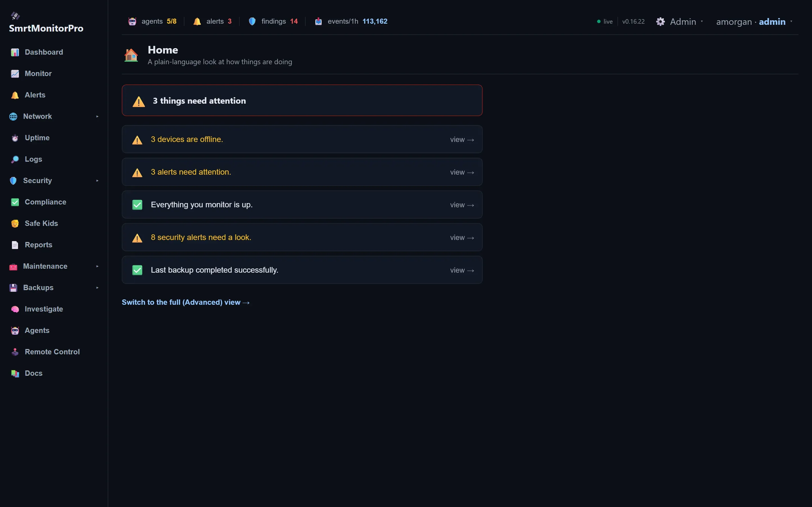Open Uptime stopwatch icon

pos(15,138)
